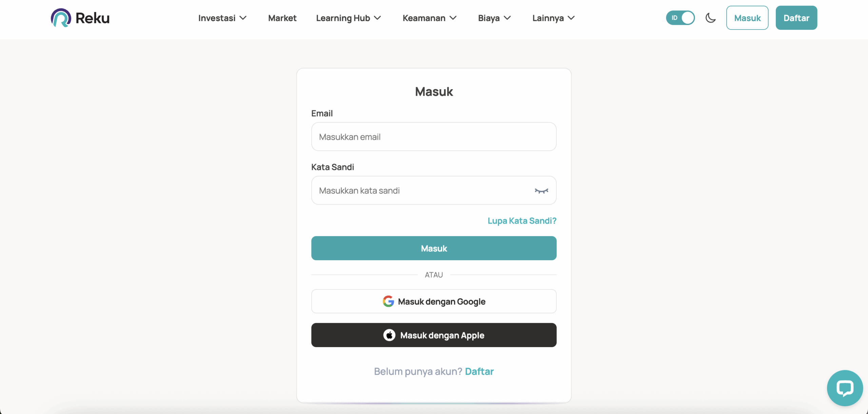Screen dimensions: 868x414
Task: Open the Biaya dropdown
Action: [x=494, y=18]
